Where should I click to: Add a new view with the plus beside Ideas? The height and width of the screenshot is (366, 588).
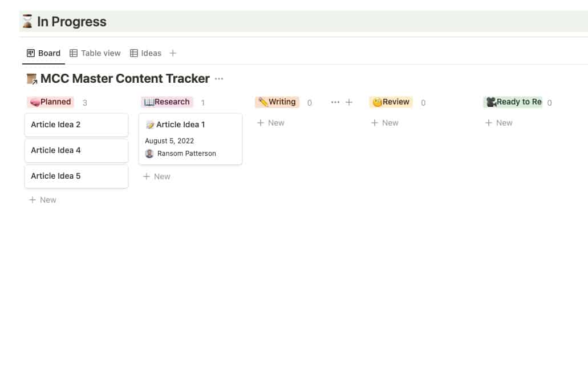tap(173, 53)
